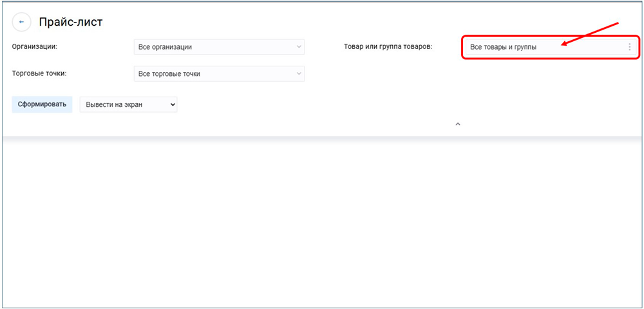Screen dimensions: 644x309
Task: Click the Торговые точки label
Action: click(x=39, y=73)
